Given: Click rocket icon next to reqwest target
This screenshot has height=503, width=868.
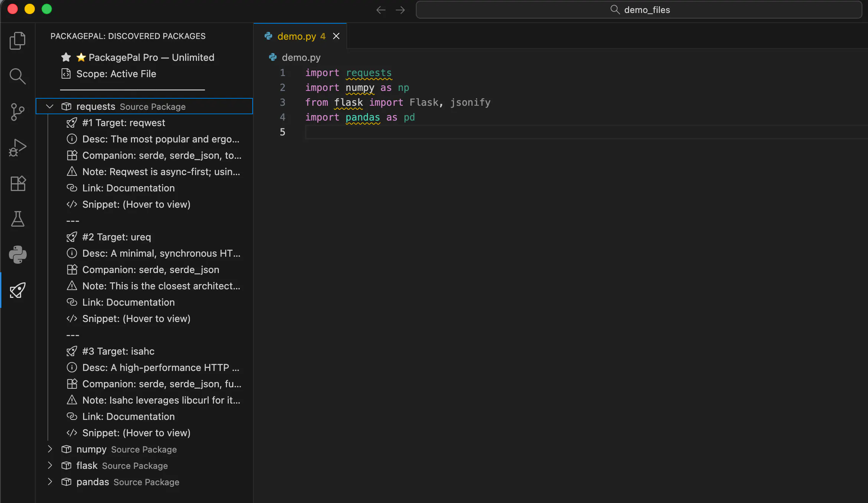Looking at the screenshot, I should [72, 123].
